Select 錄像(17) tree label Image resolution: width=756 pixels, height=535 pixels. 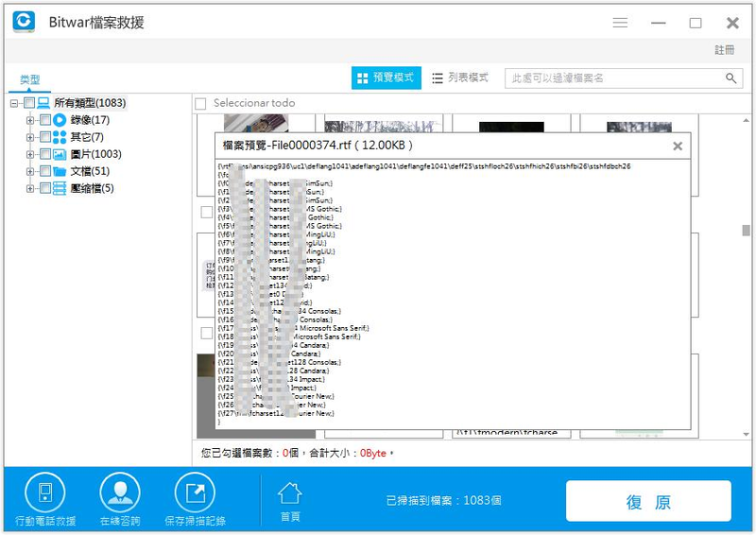click(x=90, y=120)
